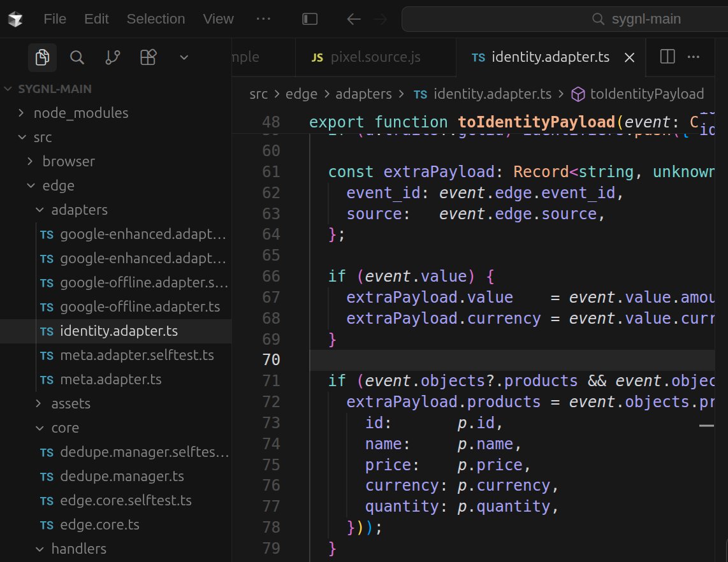Image resolution: width=728 pixels, height=562 pixels.
Task: Click TS icon of meta.adapter.ts
Action: pos(47,380)
